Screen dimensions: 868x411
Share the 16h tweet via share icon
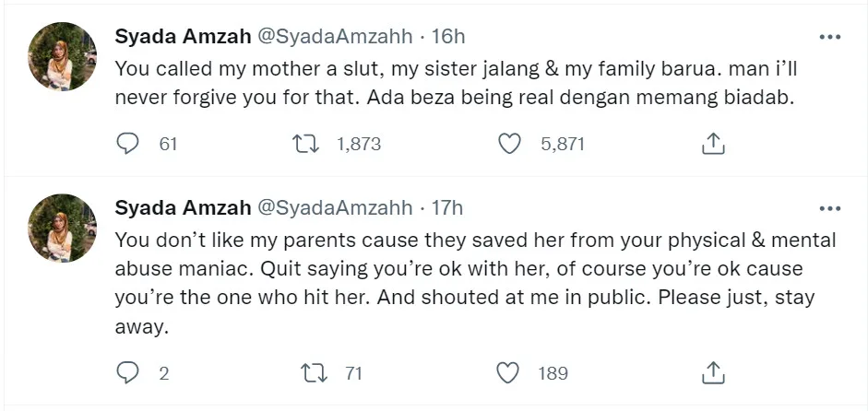coord(712,144)
